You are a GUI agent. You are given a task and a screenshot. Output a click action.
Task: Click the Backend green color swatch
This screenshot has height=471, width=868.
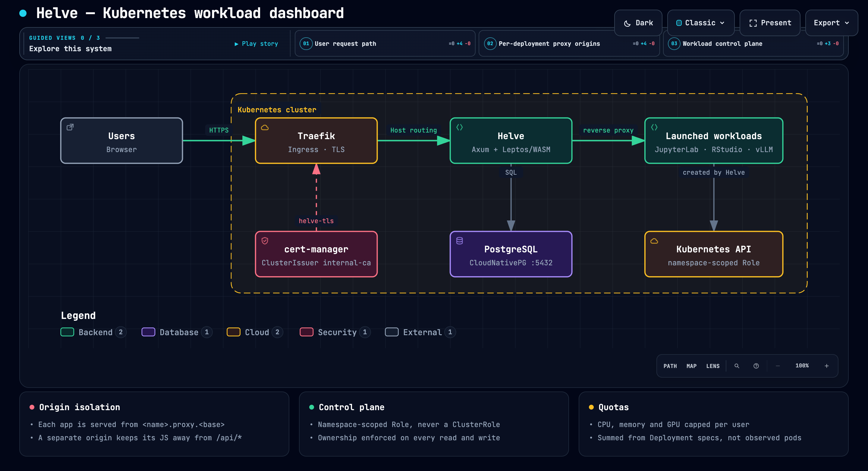[x=67, y=332]
